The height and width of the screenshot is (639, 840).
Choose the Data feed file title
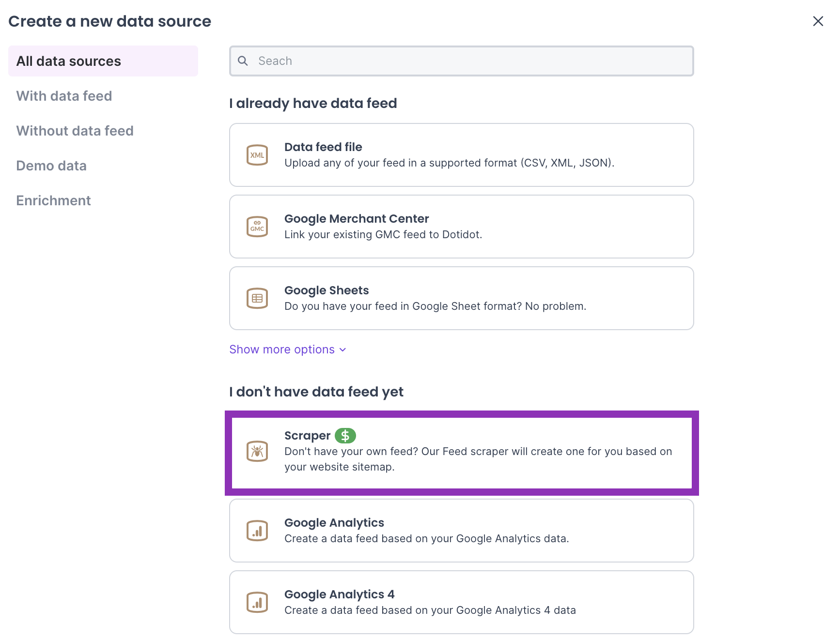pyautogui.click(x=323, y=147)
